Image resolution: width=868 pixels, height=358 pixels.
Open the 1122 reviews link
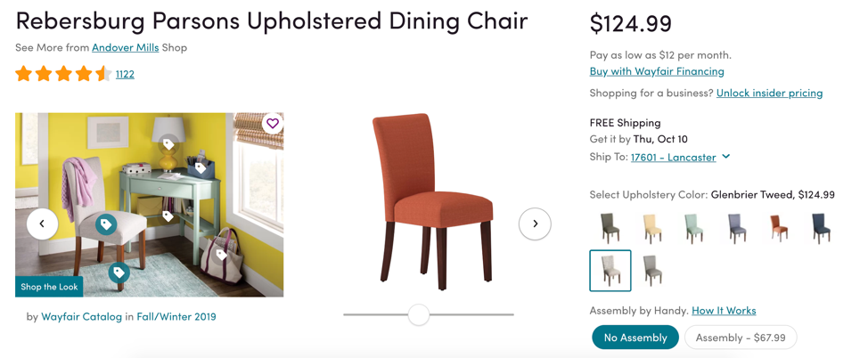click(125, 74)
